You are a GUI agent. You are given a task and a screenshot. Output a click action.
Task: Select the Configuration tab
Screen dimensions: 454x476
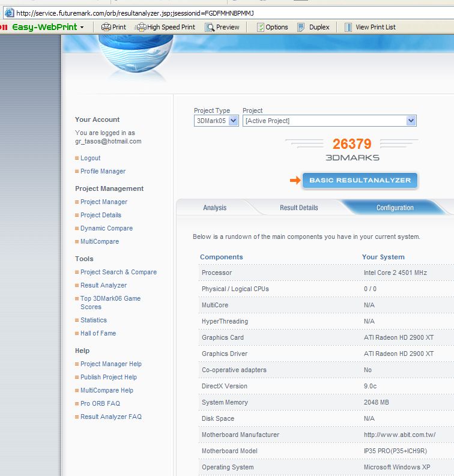click(x=395, y=208)
